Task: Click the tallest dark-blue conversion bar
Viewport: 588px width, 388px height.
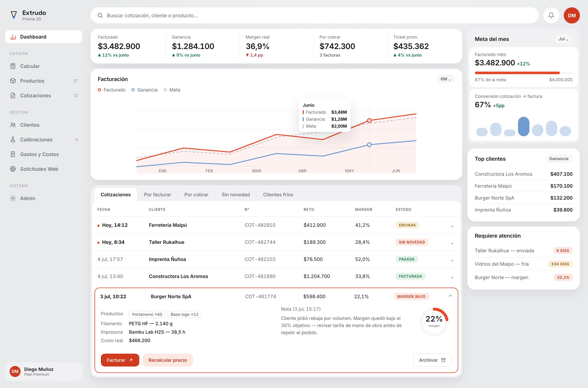Action: click(x=524, y=127)
